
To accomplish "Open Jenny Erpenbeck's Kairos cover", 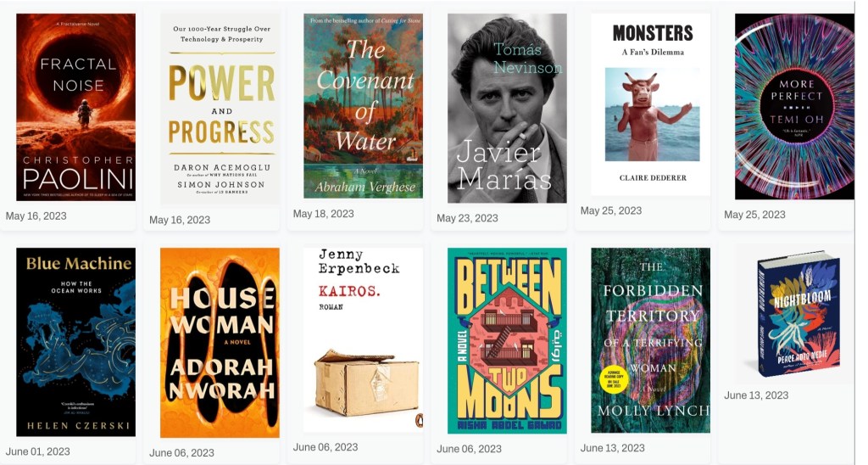I will click(x=363, y=339).
